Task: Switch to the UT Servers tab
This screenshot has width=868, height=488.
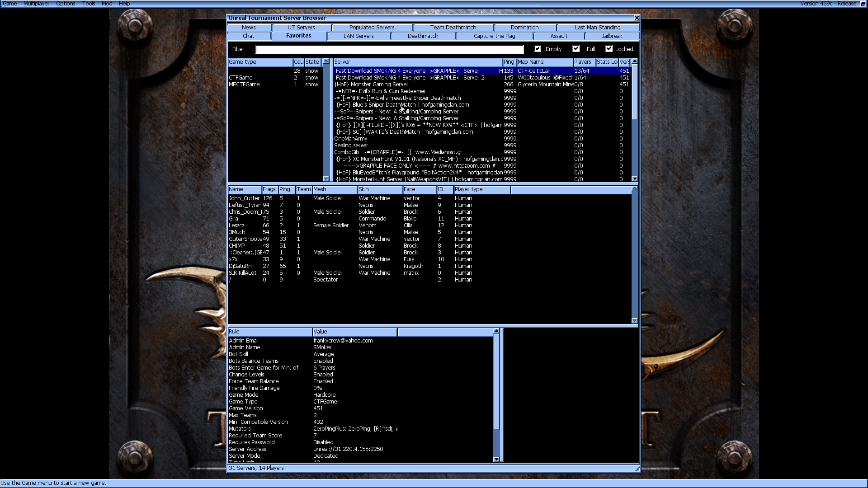Action: click(301, 28)
